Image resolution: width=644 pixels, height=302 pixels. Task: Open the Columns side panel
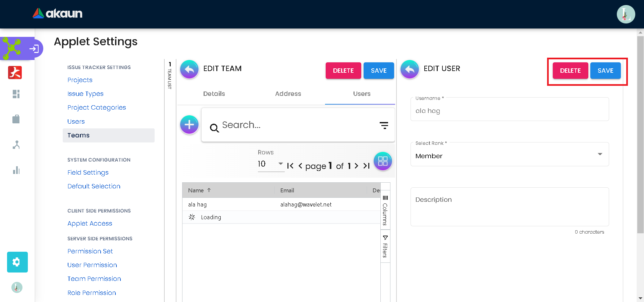coord(385,210)
